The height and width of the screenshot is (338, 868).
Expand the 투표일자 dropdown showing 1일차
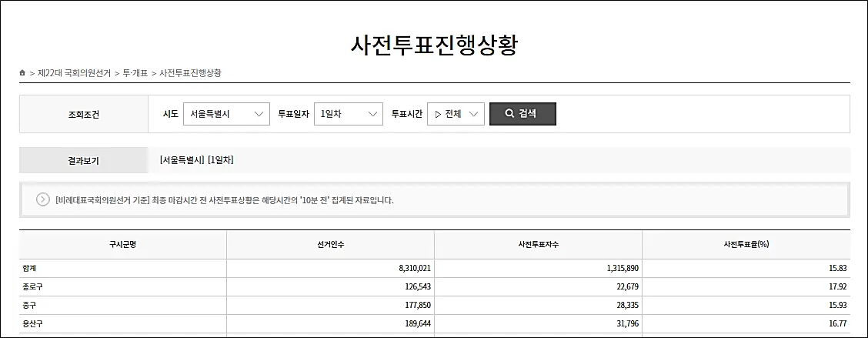pyautogui.click(x=348, y=114)
